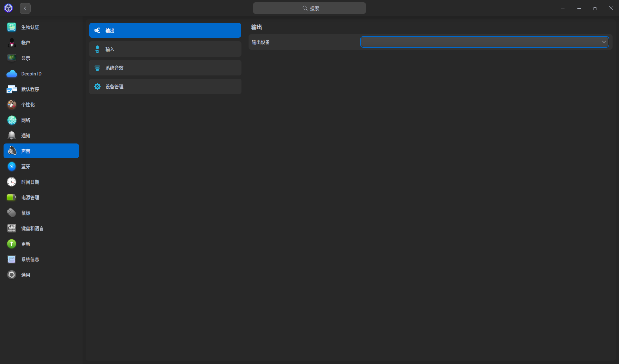Viewport: 619px width, 364px height.
Task: Open 网络 (network) settings
Action: pyautogui.click(x=25, y=120)
